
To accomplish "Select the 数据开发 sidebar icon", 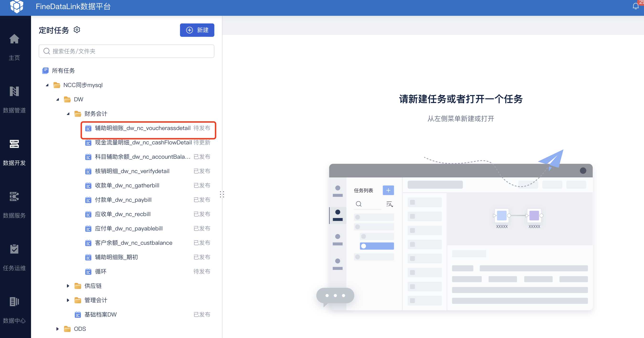I will tap(14, 144).
